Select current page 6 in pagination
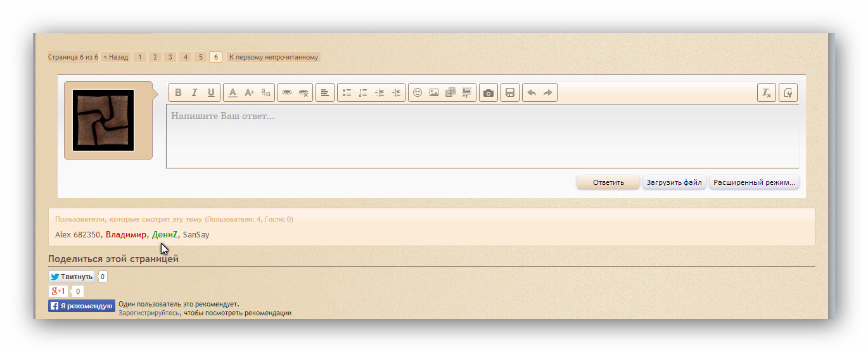868x352 pixels. coord(215,57)
